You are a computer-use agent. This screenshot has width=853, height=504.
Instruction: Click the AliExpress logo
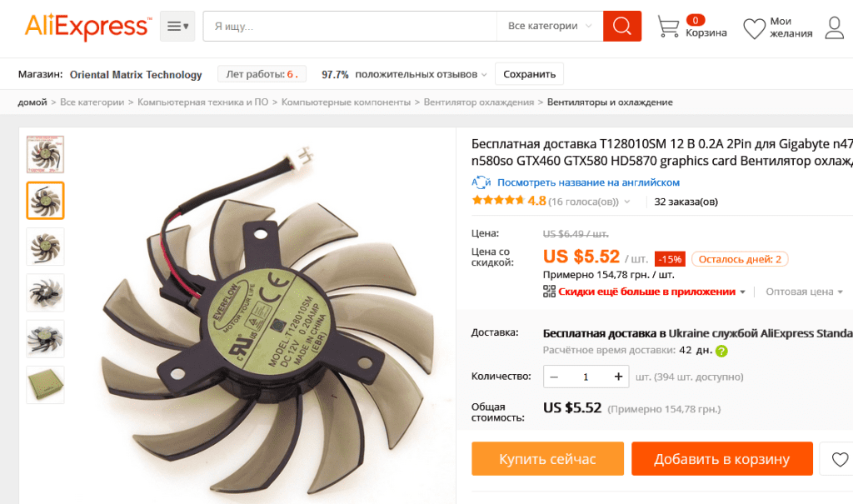tap(88, 26)
